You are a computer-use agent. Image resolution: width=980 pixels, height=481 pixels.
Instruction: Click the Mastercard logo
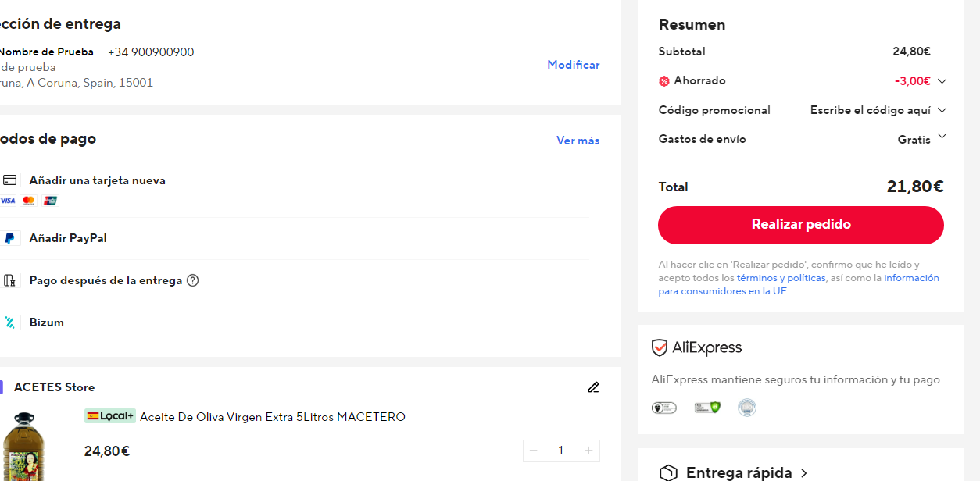[29, 201]
